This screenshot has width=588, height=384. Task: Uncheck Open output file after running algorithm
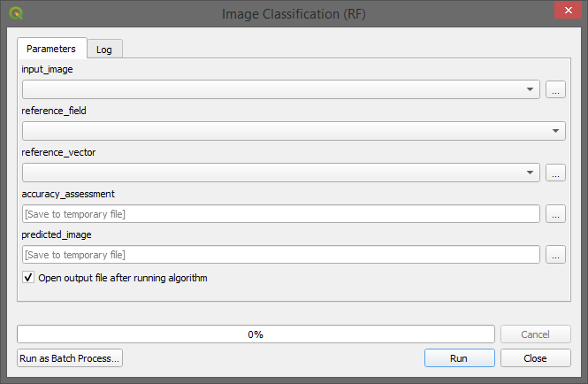[x=28, y=278]
